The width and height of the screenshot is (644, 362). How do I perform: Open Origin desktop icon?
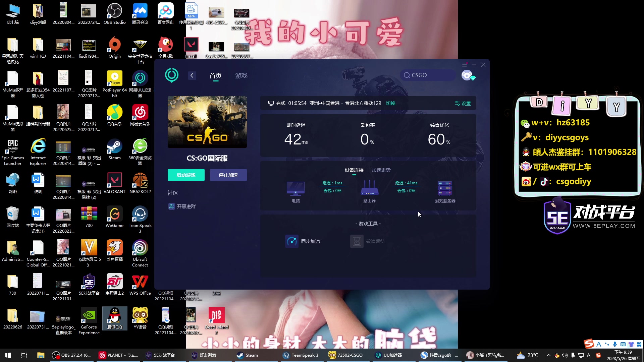click(114, 48)
